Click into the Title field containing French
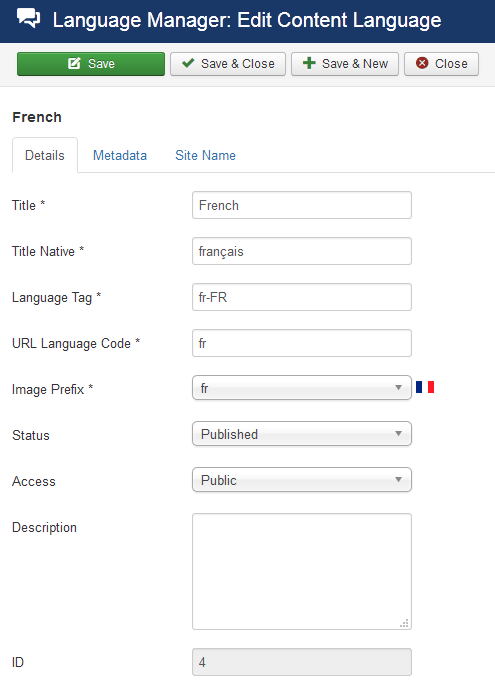Screen dimensions: 495x700 (302, 205)
